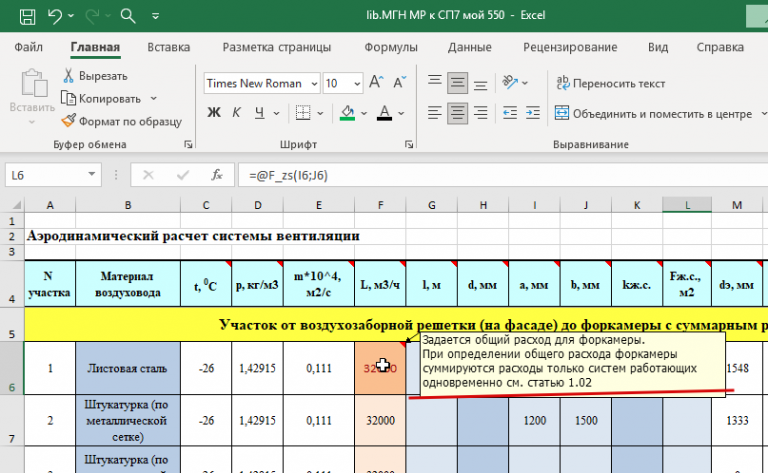The height and width of the screenshot is (473, 768).
Task: Click cell containing Листовая сталь
Action: [128, 368]
